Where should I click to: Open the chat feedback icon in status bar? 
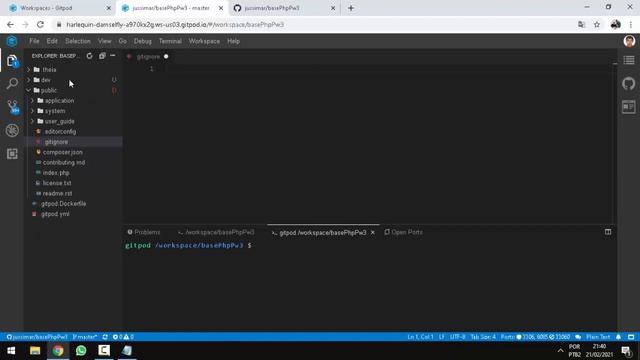tap(578, 337)
